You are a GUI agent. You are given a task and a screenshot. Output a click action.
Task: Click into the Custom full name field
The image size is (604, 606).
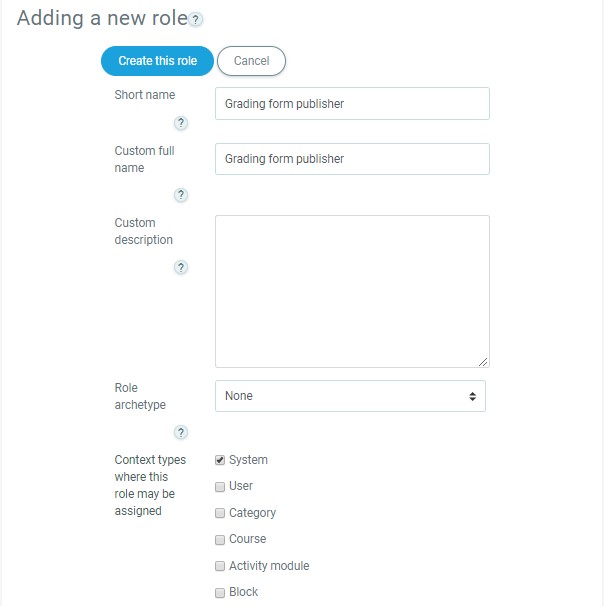352,159
